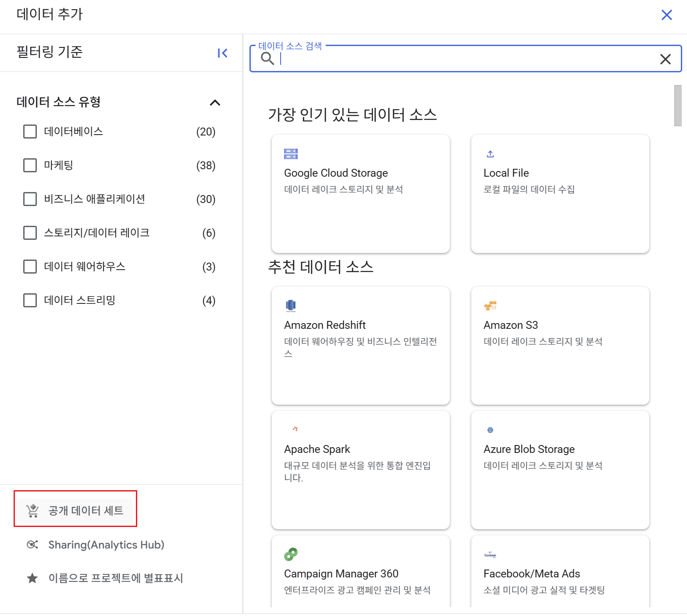Click the Amazon Redshift icon
687x616 pixels.
pos(291,306)
